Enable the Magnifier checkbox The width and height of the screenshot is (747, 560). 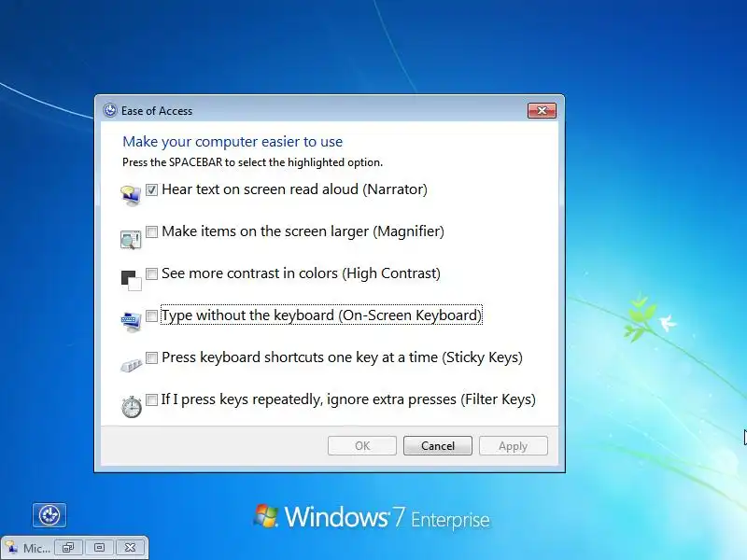[x=151, y=231]
